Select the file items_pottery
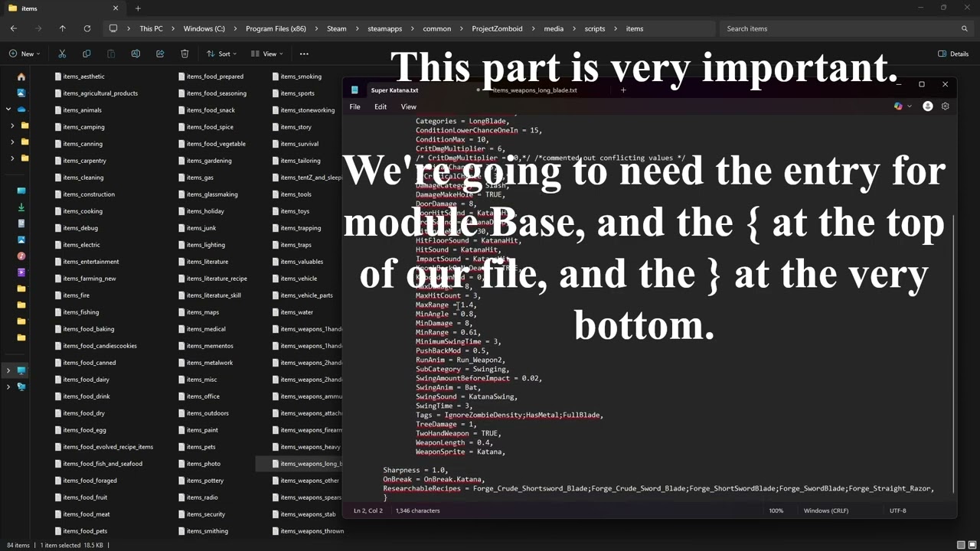This screenshot has width=980, height=551. tap(201, 481)
